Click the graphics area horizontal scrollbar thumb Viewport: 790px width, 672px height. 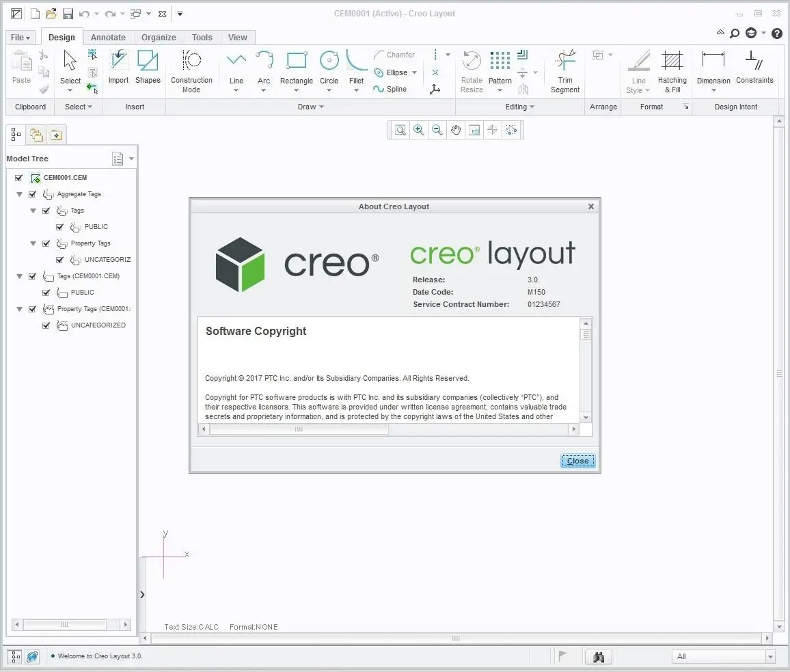pyautogui.click(x=456, y=639)
